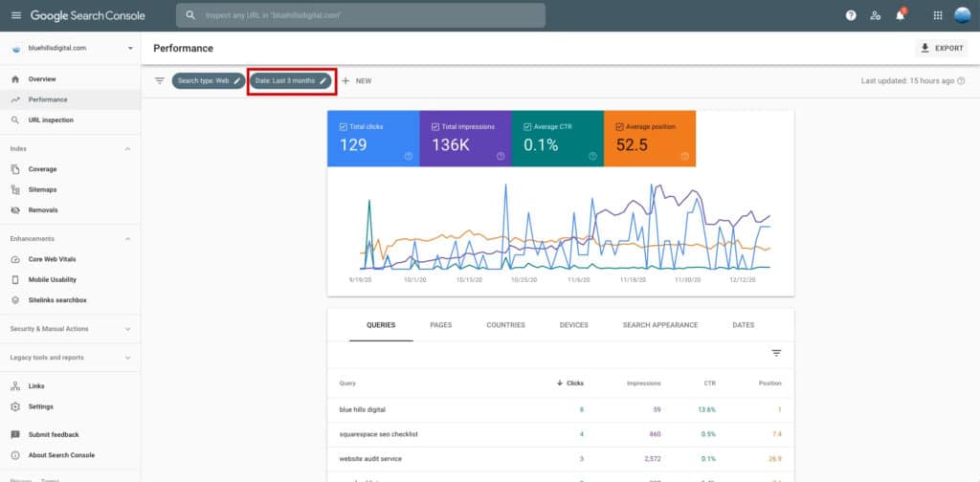The height and width of the screenshot is (482, 980).
Task: Switch to the Pages tab
Action: click(440, 325)
